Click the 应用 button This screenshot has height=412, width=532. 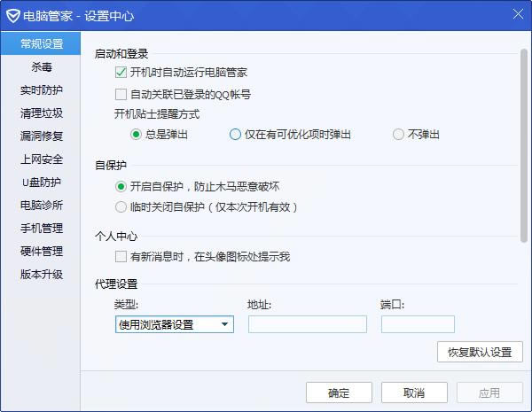click(x=489, y=393)
